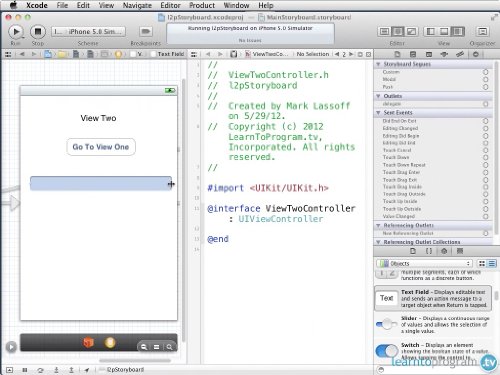Viewport: 500px width, 375px height.
Task: Toggle the storyboard actual-size zoom button
Action: [156, 347]
